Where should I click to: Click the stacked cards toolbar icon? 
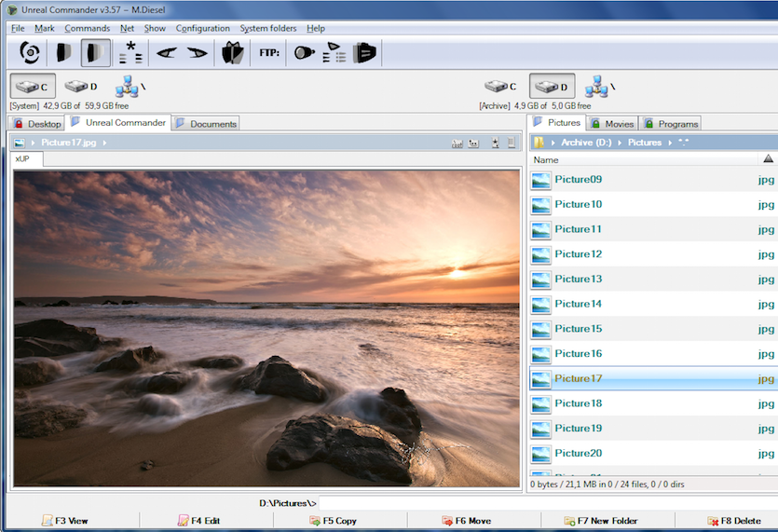pyautogui.click(x=364, y=52)
